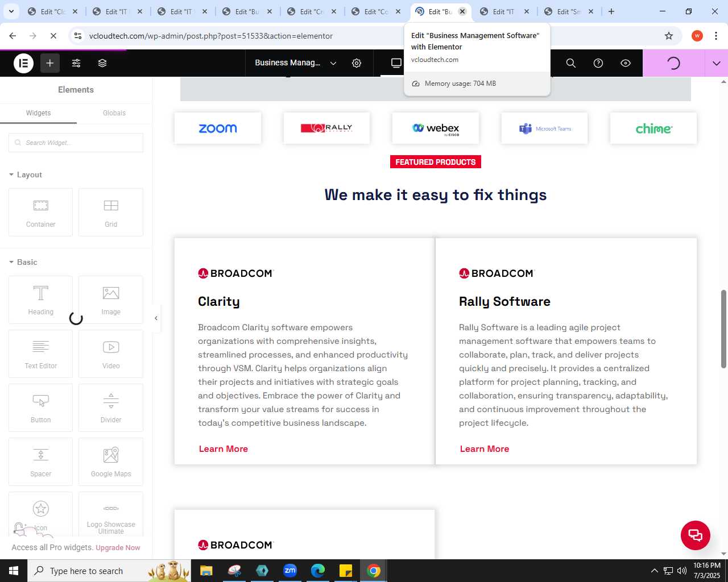Image resolution: width=728 pixels, height=582 pixels.
Task: Open Site Settings sliders icon
Action: tap(76, 63)
